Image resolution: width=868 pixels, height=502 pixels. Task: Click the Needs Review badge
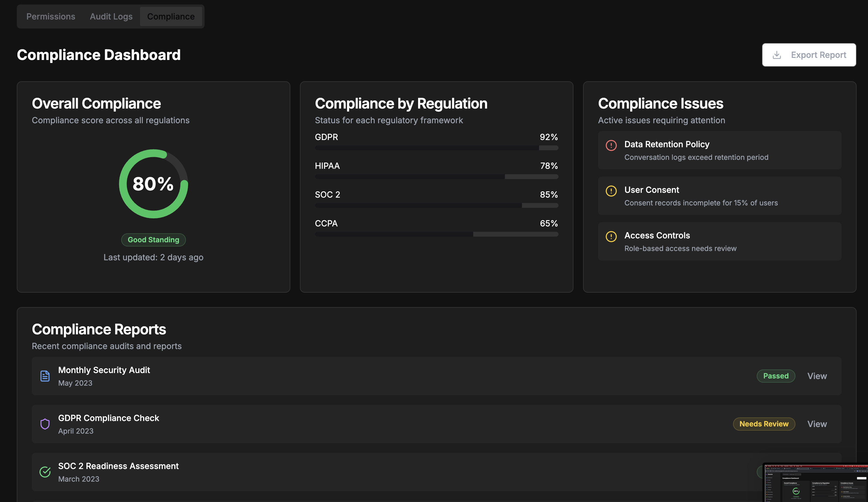tap(764, 424)
